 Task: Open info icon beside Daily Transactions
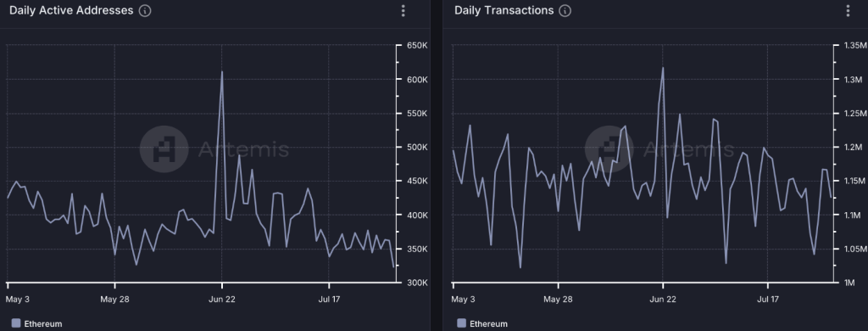565,10
